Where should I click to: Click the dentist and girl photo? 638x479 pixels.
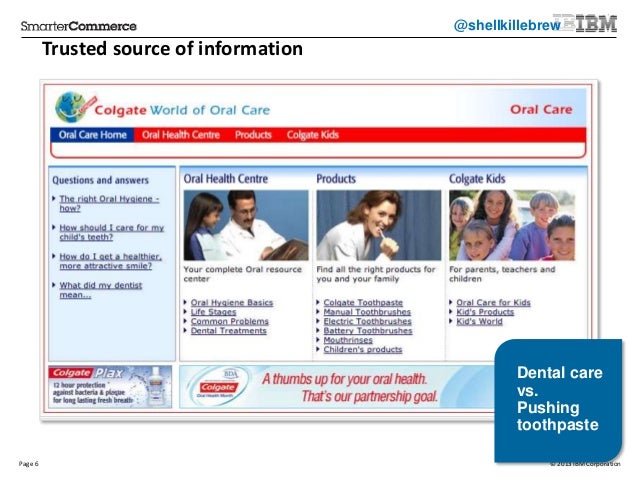[x=246, y=225]
